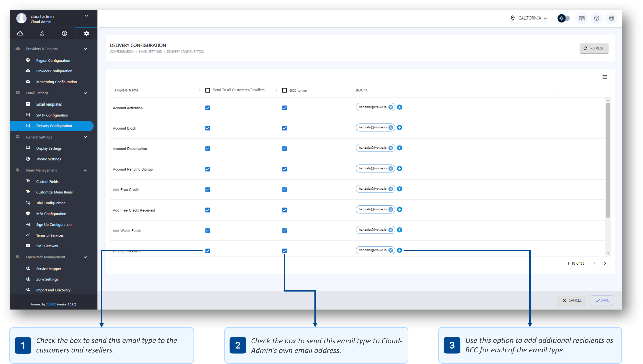Click the table vertical scrollbar thumb

click(x=608, y=160)
